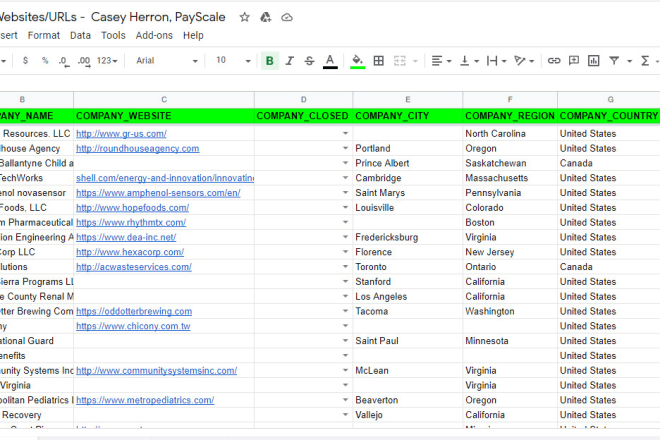Screen dimensions: 660x440
Task: Open the Add-ons menu
Action: point(154,35)
